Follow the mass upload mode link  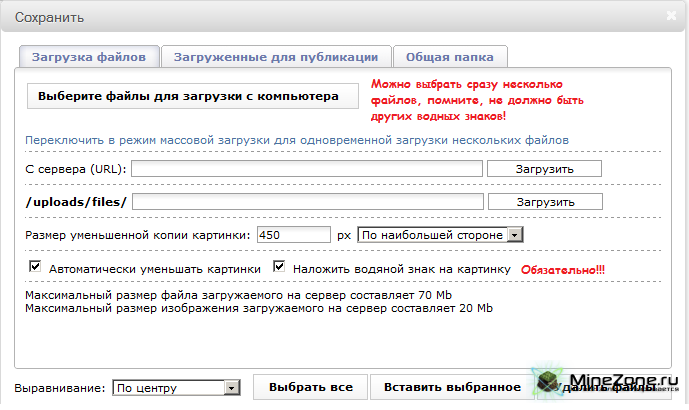tap(297, 140)
